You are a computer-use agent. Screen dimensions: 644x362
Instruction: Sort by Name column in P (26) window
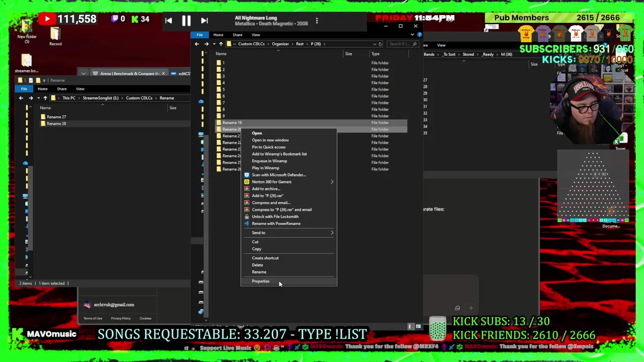coord(221,54)
